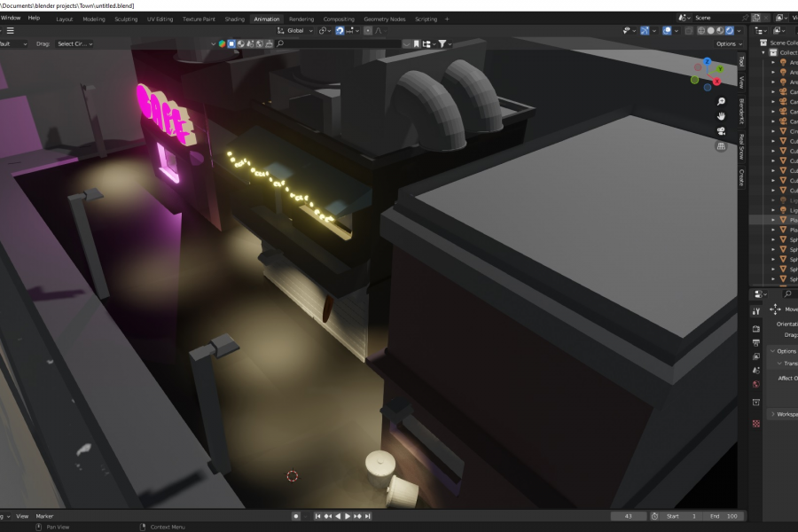Switch to the Modeling workspace tab
The width and height of the screenshot is (798, 532).
click(94, 19)
